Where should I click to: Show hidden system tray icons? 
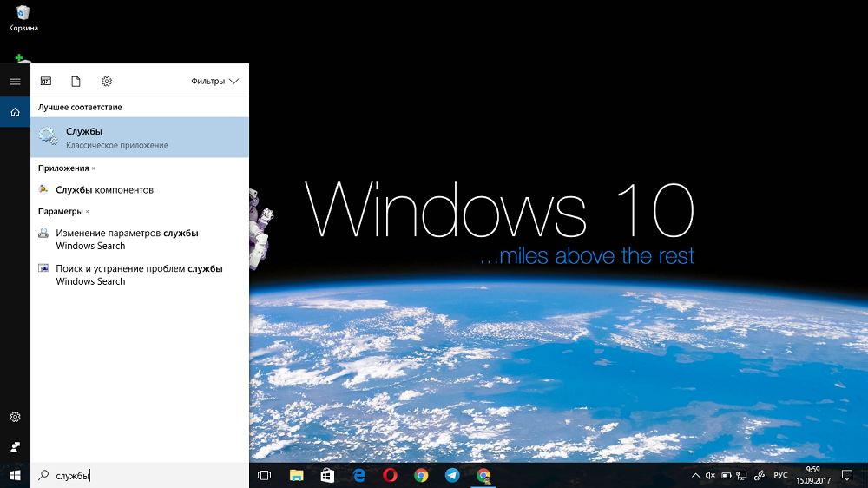[695, 475]
